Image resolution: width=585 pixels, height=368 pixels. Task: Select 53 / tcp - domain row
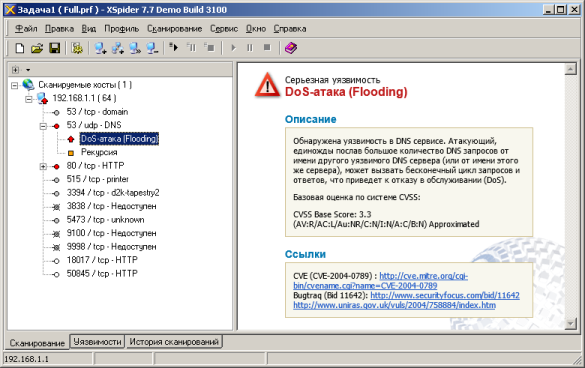(x=97, y=112)
